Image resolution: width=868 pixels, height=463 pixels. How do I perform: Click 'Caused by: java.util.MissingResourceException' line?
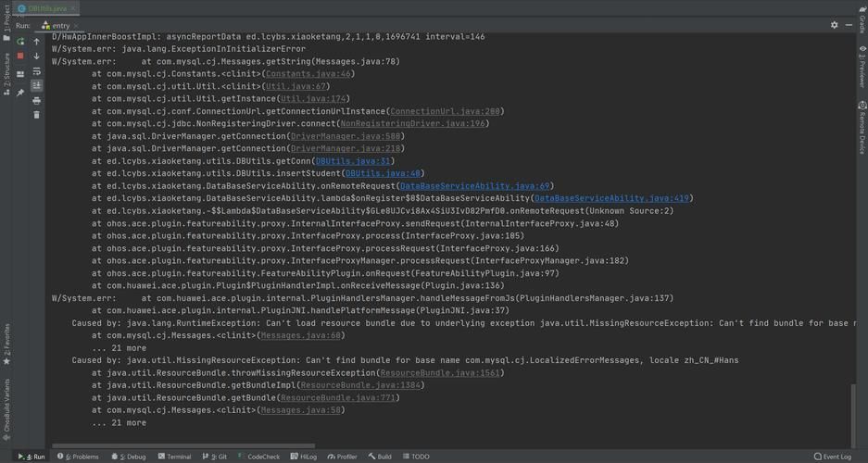(x=405, y=360)
